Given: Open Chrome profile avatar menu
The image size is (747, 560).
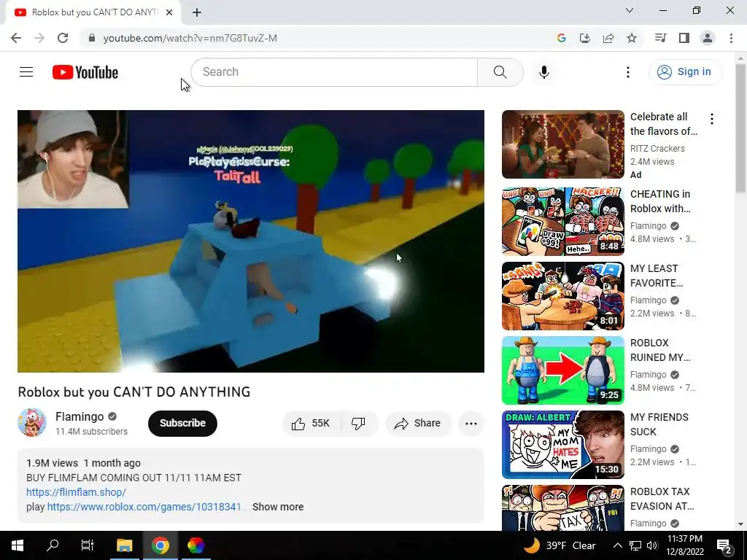Looking at the screenshot, I should [708, 38].
